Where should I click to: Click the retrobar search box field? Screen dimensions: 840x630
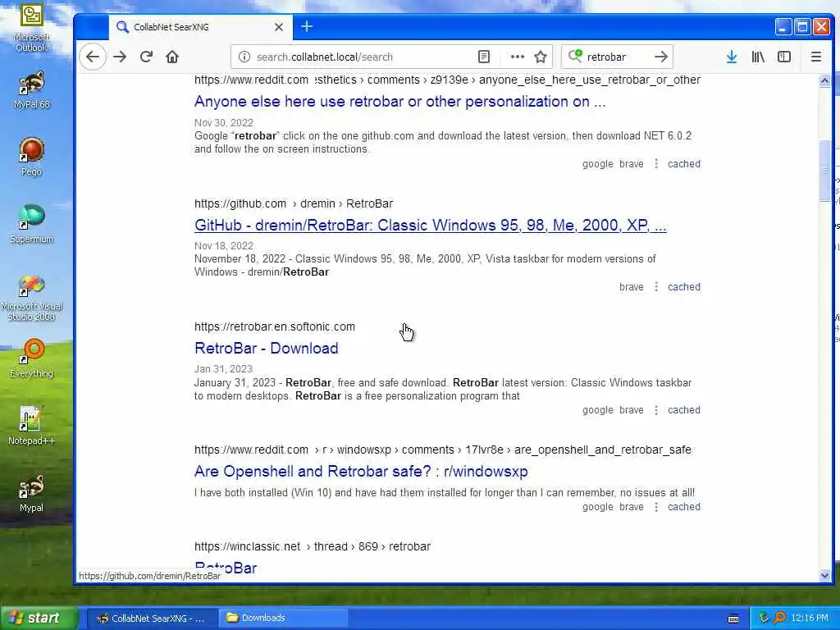pos(617,57)
